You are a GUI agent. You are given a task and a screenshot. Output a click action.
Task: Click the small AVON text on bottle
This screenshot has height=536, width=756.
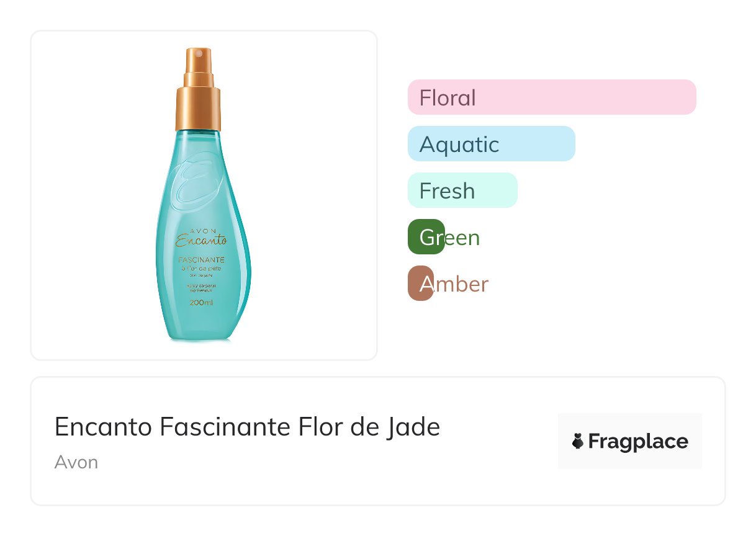click(x=202, y=230)
